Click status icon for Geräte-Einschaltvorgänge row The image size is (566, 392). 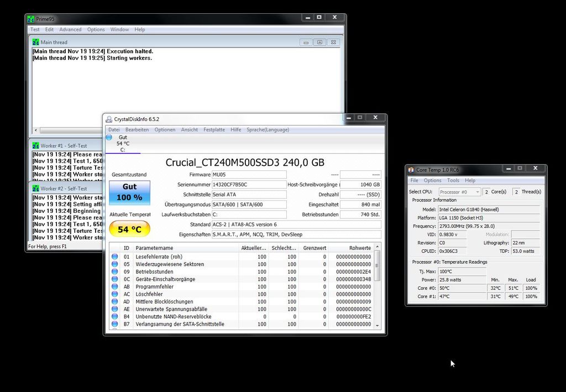point(115,279)
